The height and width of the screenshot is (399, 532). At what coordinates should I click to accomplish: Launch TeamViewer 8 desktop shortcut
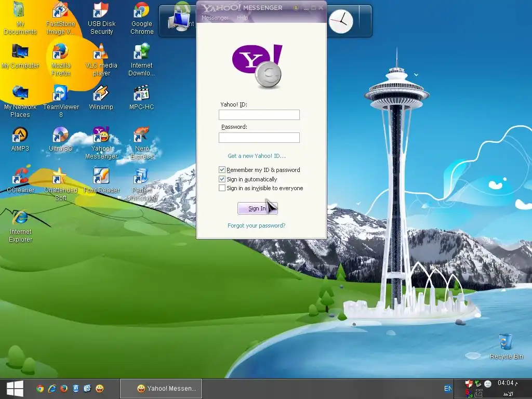61,101
